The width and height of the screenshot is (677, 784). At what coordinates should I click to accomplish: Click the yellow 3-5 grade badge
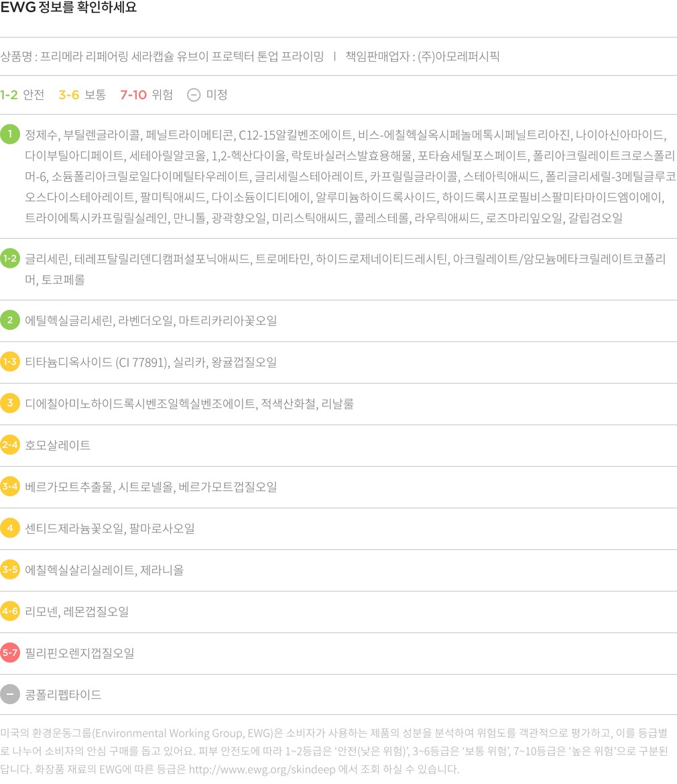coord(10,570)
